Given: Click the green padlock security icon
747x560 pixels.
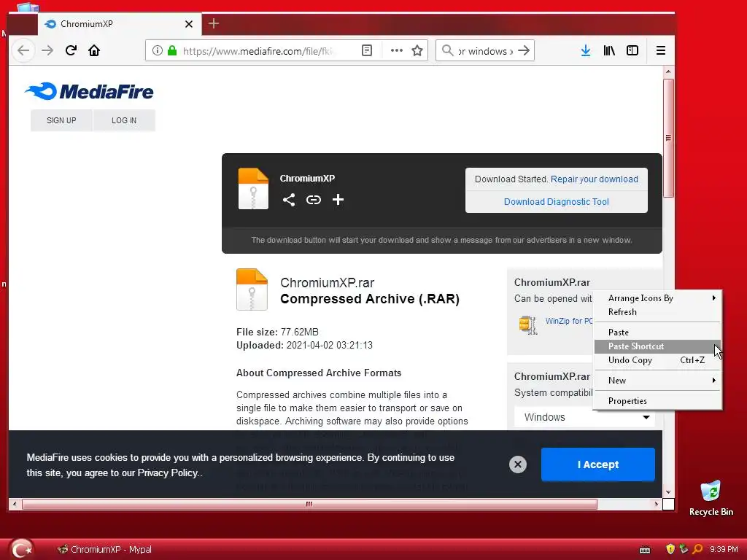Looking at the screenshot, I should click(x=172, y=50).
